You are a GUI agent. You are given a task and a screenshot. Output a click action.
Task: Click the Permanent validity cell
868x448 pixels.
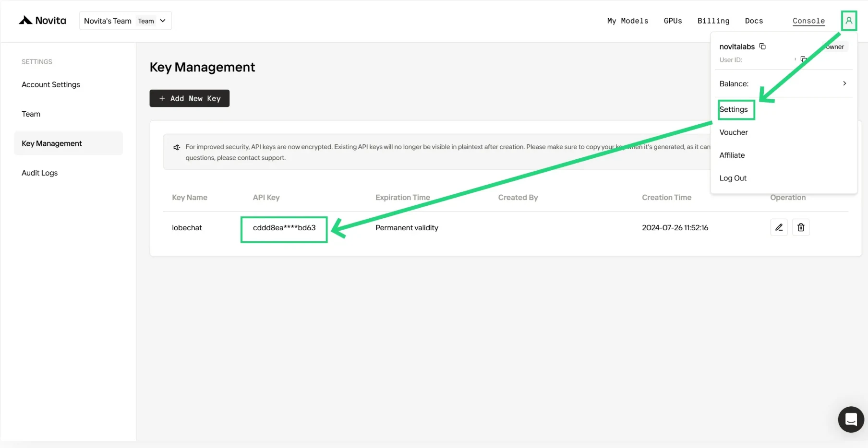pyautogui.click(x=407, y=228)
